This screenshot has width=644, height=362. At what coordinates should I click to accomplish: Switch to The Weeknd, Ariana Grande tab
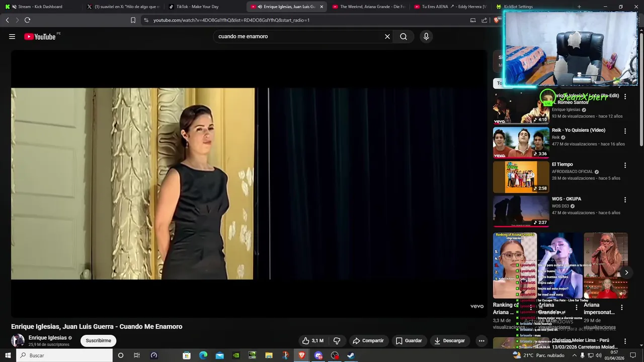(369, 7)
